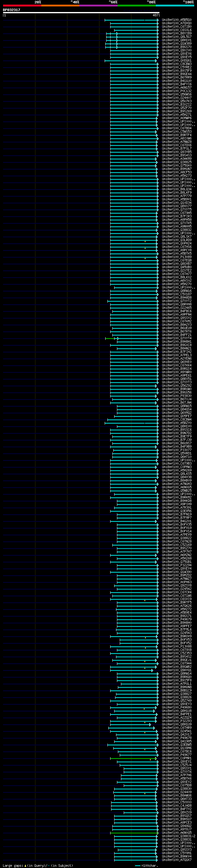Image resolution: width=197 pixels, height=868 pixels.
Task: Select hit label UniRef100_A5BZY0
Action: (x=177, y=423)
